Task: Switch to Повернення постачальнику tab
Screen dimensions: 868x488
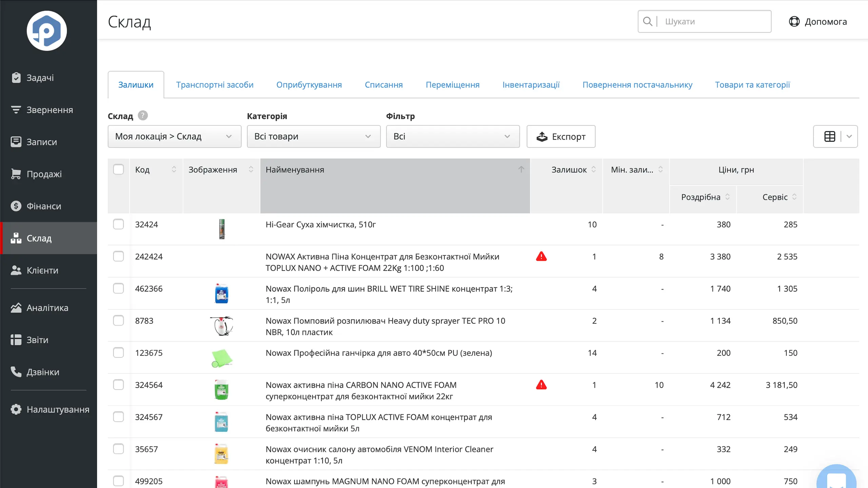Action: click(x=637, y=85)
